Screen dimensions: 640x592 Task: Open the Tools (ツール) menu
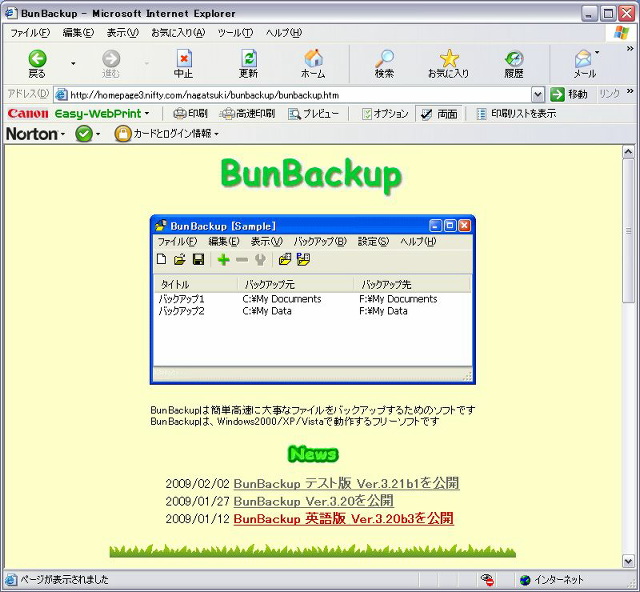[235, 33]
